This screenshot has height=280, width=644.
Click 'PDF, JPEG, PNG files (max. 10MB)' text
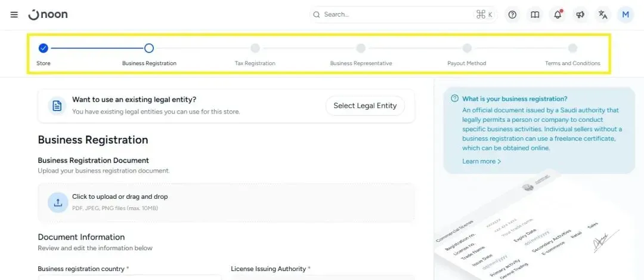[x=115, y=208]
